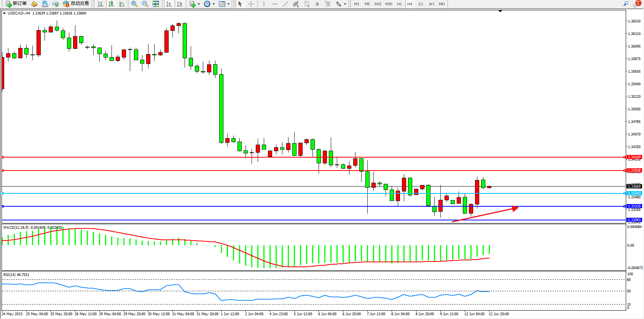Image resolution: width=644 pixels, height=319 pixels.
Task: Expand the chart templates dropdown arrow
Action: [x=228, y=4]
